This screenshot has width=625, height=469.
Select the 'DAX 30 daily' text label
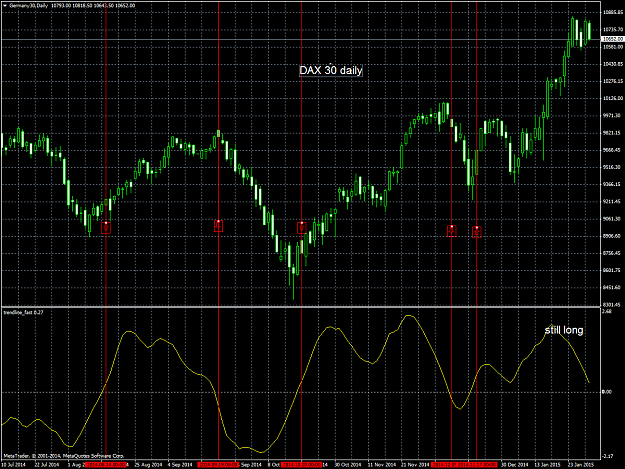(331, 71)
